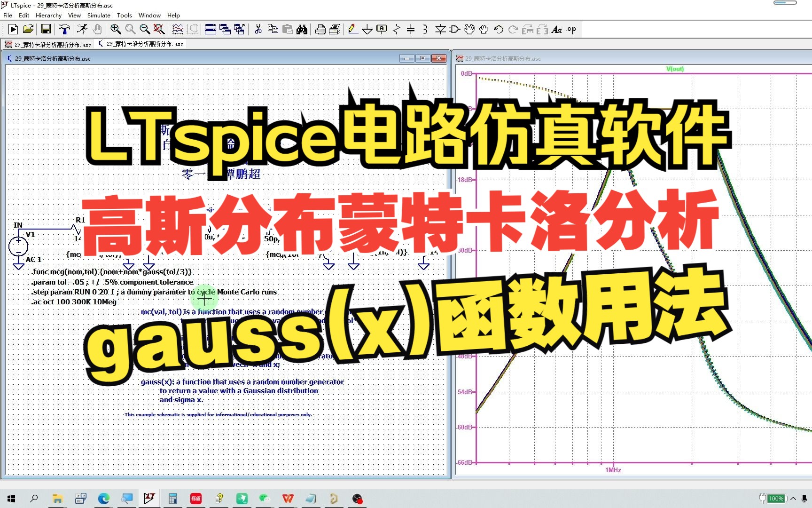Switch to the waveform plot tab
The width and height of the screenshot is (812, 508).
point(48,44)
